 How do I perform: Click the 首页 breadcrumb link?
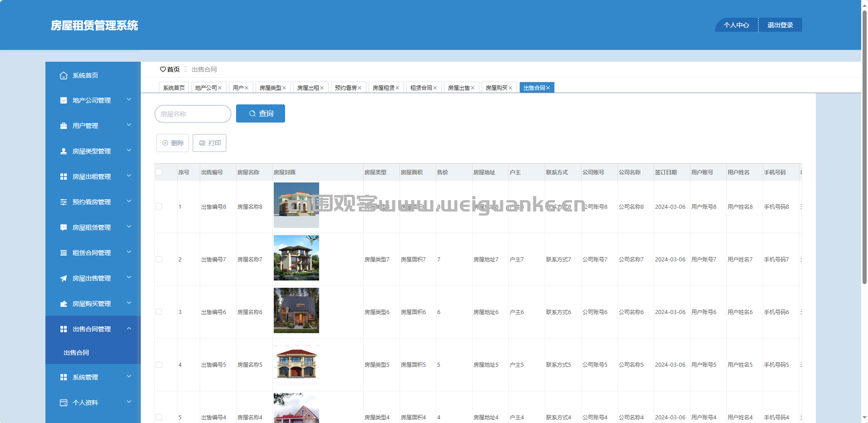point(173,69)
